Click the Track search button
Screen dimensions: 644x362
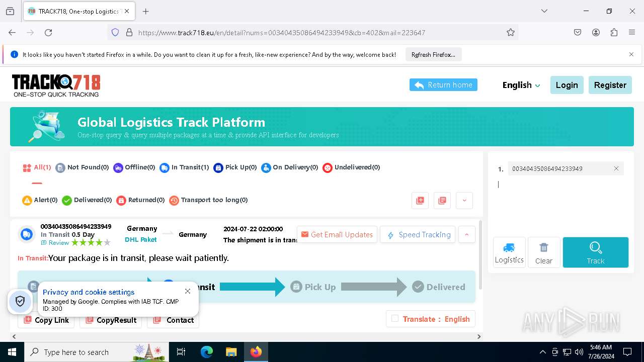click(x=596, y=252)
